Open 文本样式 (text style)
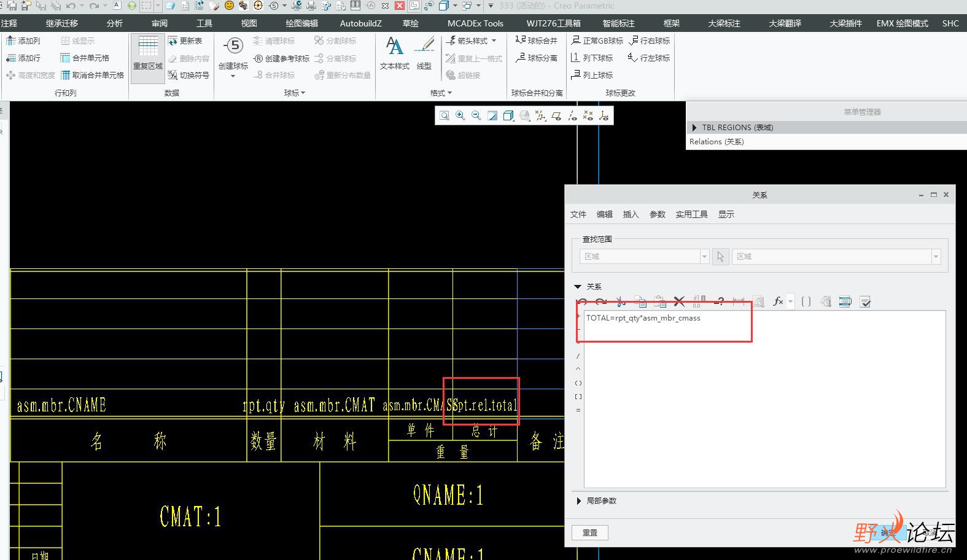 (x=394, y=53)
